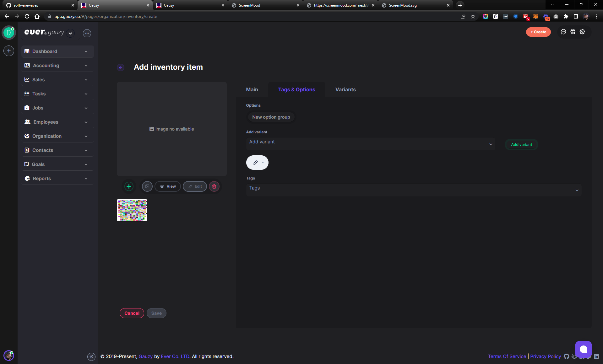Click the gift icon near the Create button
Viewport: 603px width, 364px height.
click(x=572, y=32)
